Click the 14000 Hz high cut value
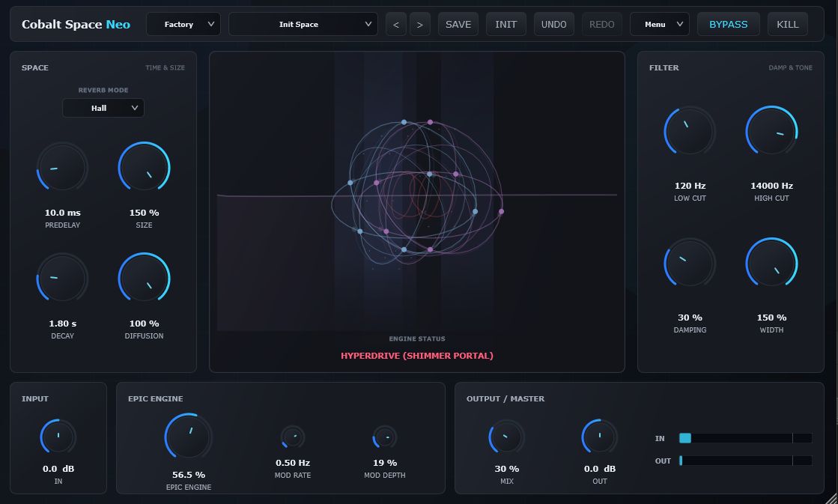 (772, 186)
